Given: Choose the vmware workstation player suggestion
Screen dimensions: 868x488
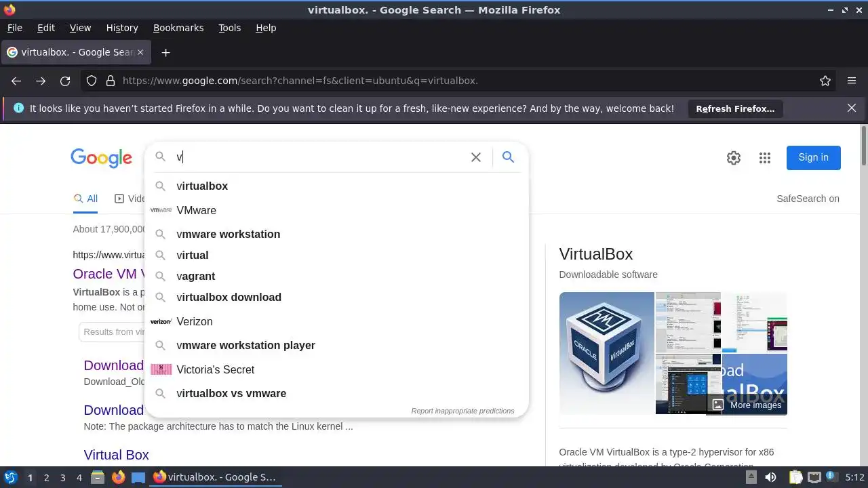Looking at the screenshot, I should pyautogui.click(x=336, y=345).
